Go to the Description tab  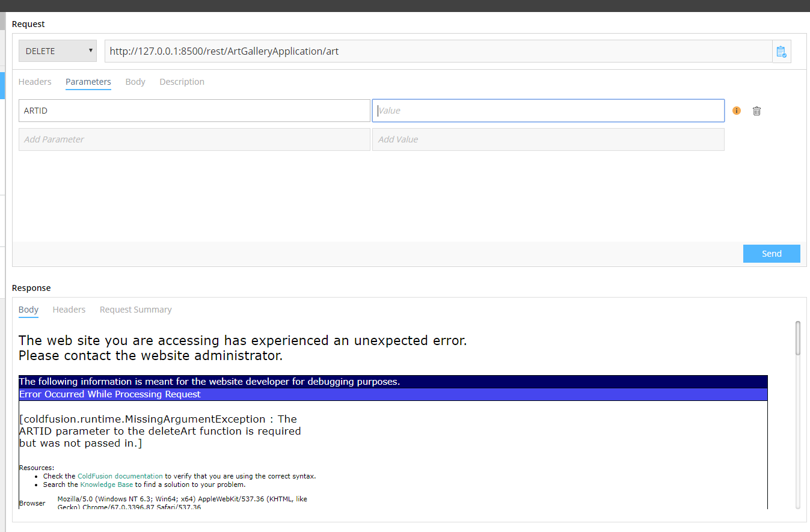(182, 82)
